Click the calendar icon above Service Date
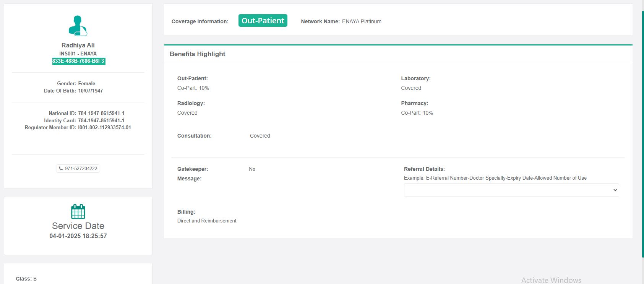Screen dimensions: 644x284 pyautogui.click(x=78, y=211)
